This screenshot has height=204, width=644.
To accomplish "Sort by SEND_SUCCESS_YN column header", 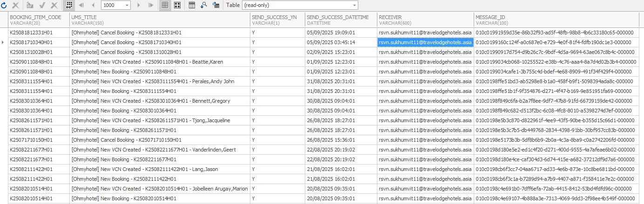I will pos(278,20).
